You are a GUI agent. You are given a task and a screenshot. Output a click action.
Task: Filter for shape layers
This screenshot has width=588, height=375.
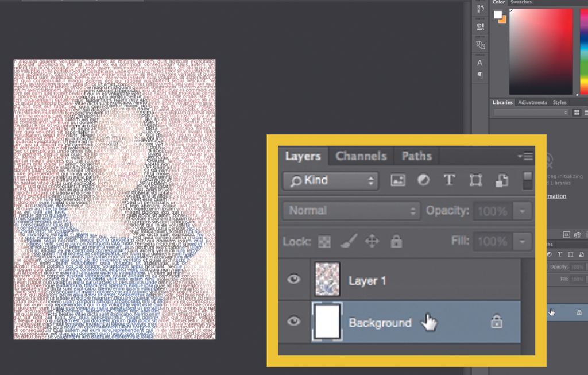point(474,180)
